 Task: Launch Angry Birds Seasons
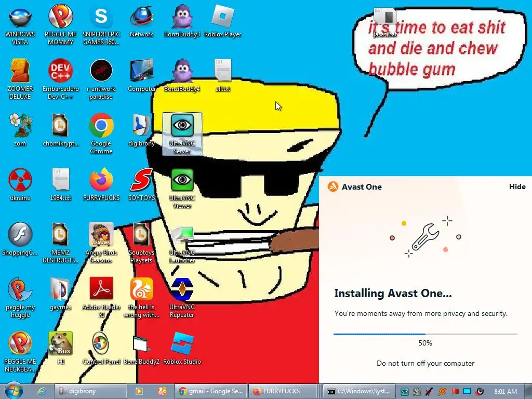pos(101,243)
